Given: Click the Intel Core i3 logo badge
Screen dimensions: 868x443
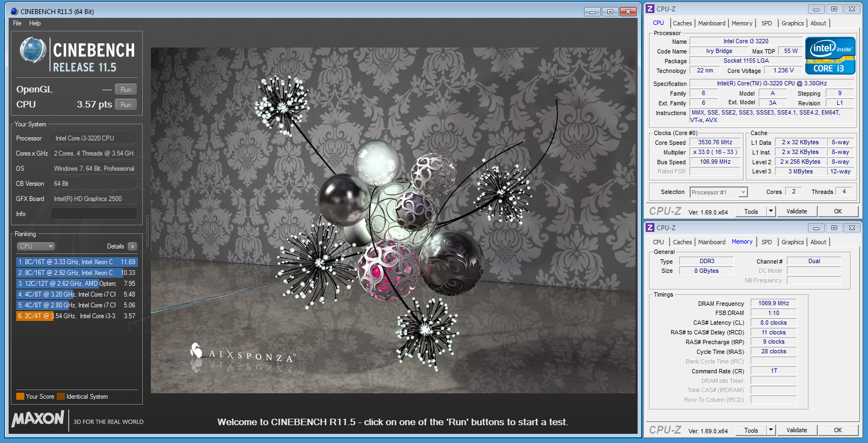Looking at the screenshot, I should click(x=830, y=56).
